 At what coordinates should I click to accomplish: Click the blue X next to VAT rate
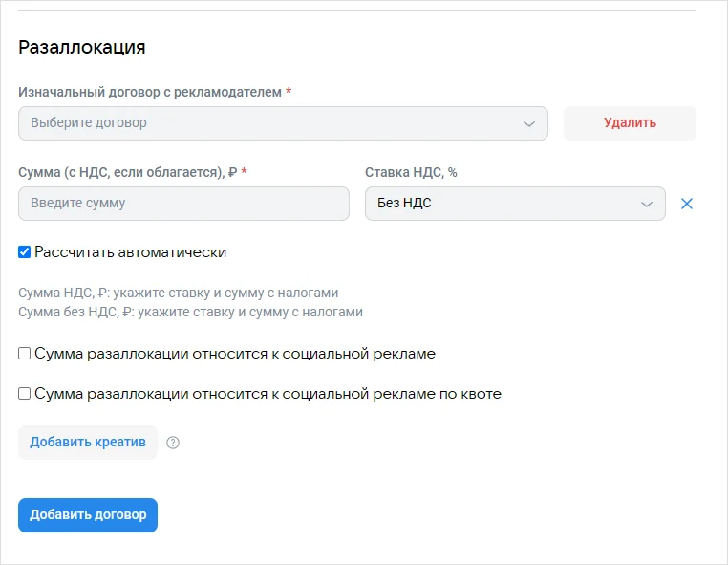click(x=687, y=204)
